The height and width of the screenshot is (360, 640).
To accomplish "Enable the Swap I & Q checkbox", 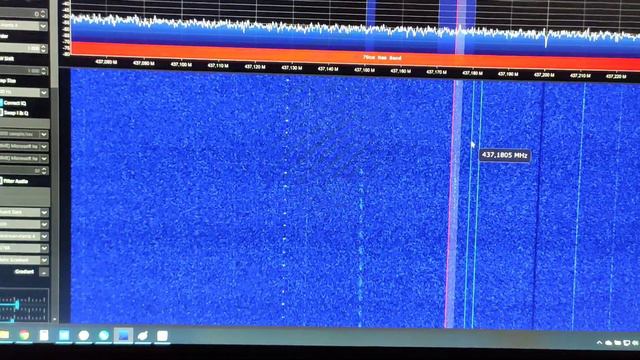I will pyautogui.click(x=1, y=112).
